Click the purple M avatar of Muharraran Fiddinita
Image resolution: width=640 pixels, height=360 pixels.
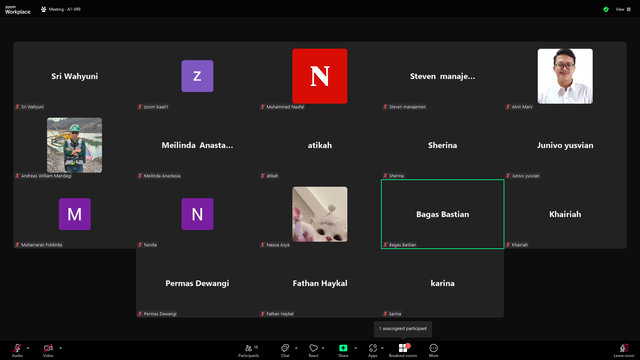[x=75, y=214]
